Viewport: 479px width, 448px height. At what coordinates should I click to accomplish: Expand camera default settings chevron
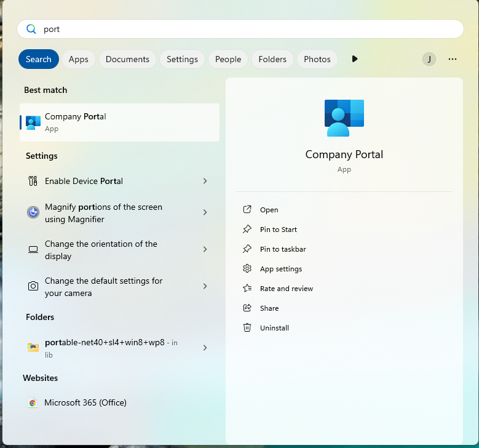(x=205, y=286)
